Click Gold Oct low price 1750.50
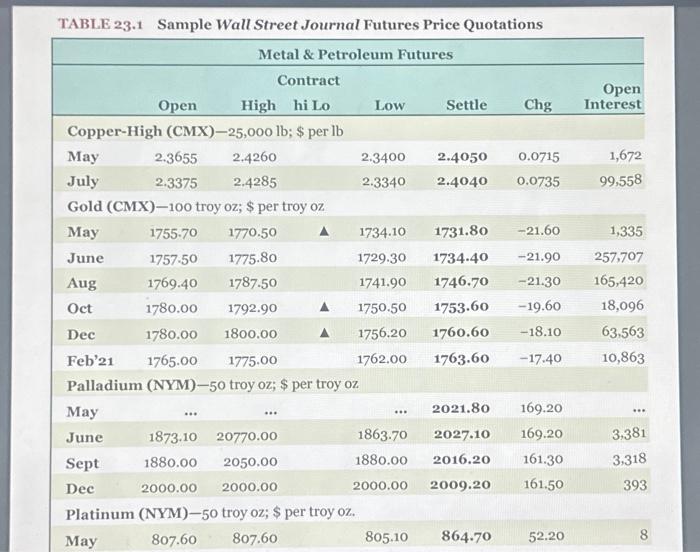The height and width of the screenshot is (552, 700). (x=382, y=307)
